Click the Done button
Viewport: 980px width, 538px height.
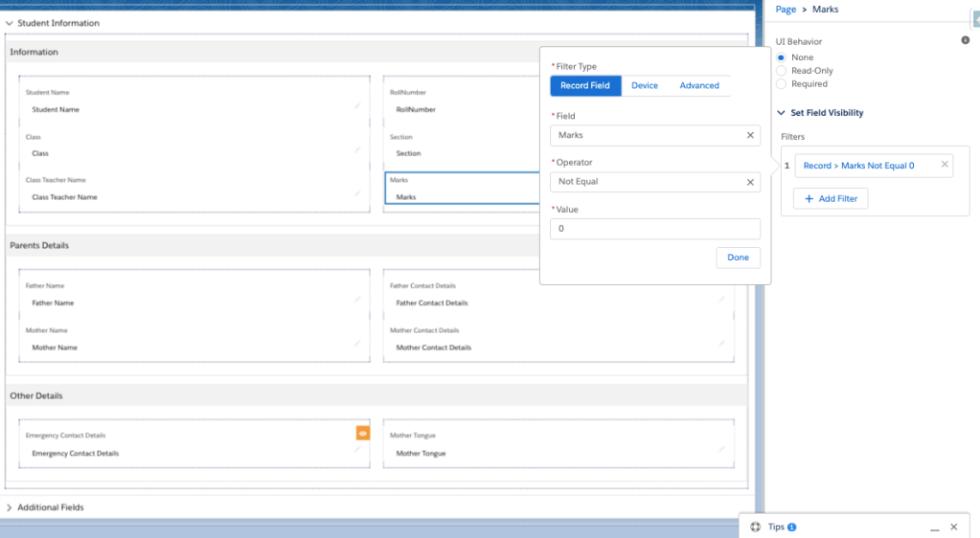(x=738, y=258)
